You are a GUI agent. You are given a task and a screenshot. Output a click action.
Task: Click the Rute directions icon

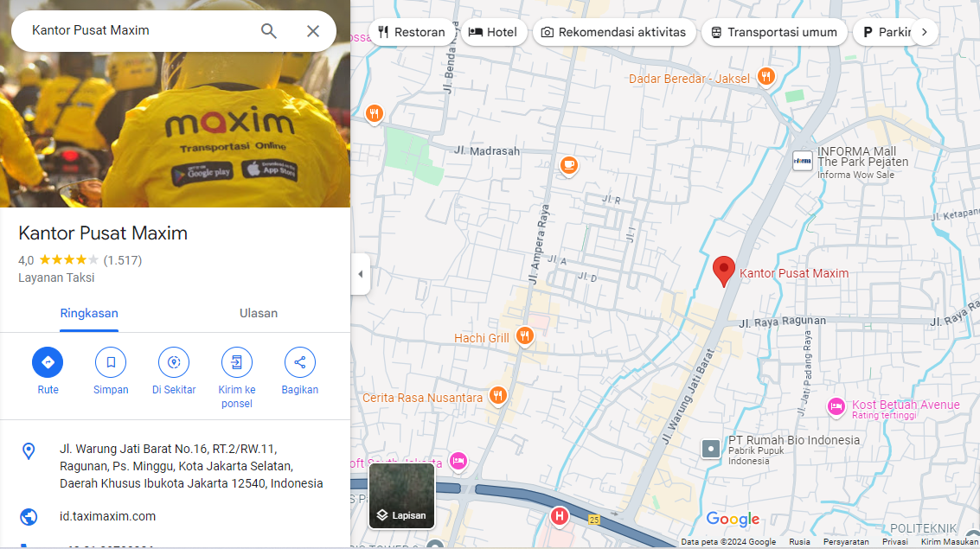[48, 362]
